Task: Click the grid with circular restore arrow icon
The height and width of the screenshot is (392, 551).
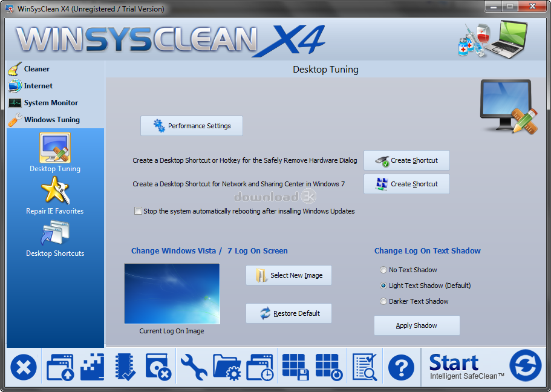Action: point(329,367)
